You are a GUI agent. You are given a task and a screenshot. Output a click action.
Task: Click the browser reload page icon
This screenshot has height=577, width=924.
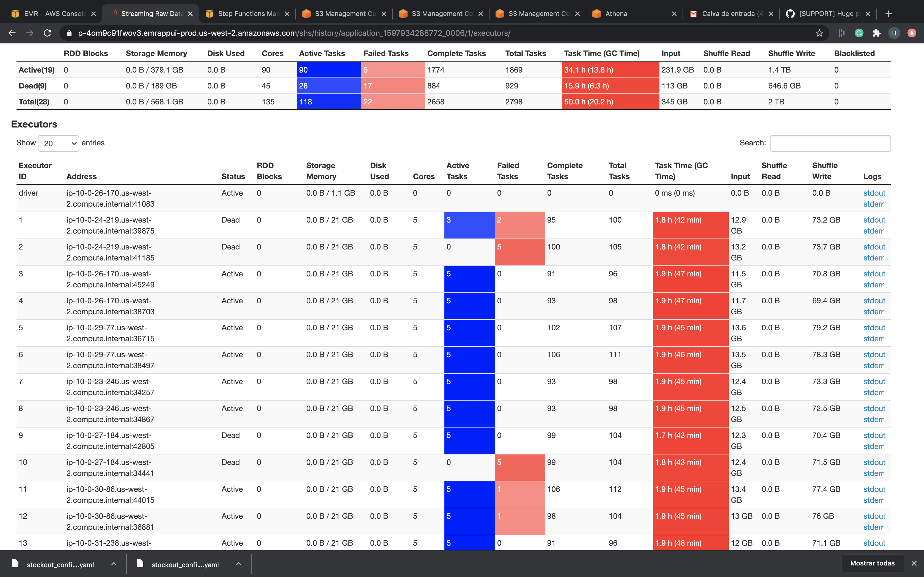pos(47,33)
